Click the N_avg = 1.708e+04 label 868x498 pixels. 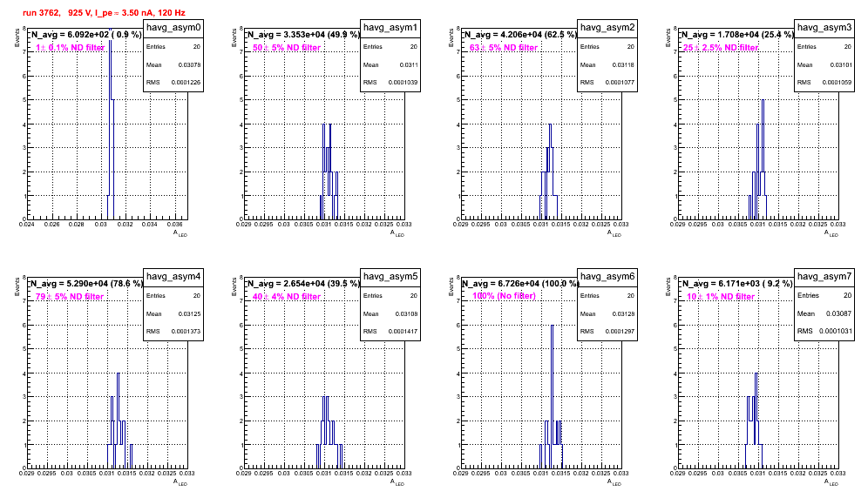(737, 34)
